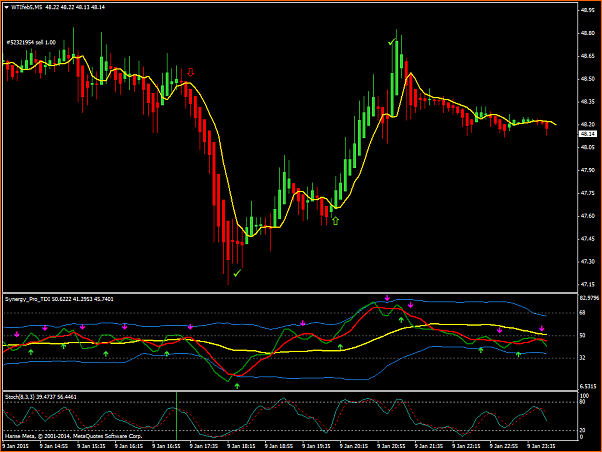This screenshot has width=602, height=452.
Task: Click the 9 Jan 16:55 time label
Action: pos(166,446)
